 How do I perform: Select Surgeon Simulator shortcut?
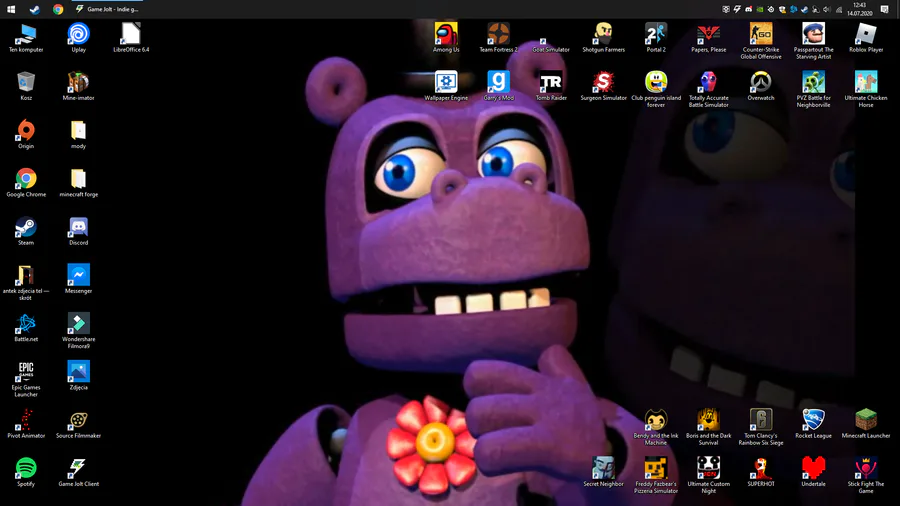pyautogui.click(x=603, y=86)
